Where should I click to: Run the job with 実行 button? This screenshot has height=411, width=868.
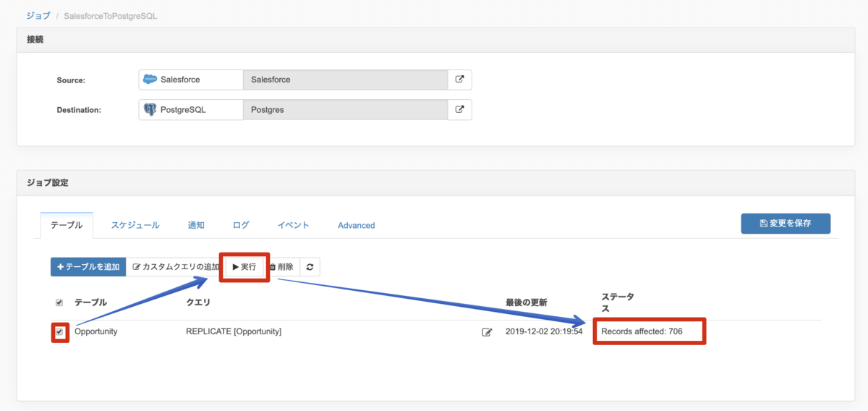click(244, 267)
